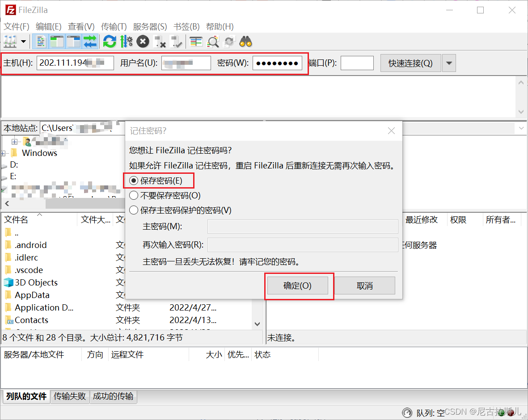Viewport: 528px width, 420px height.
Task: Select the 保存密码(E) radio button
Action: (x=134, y=181)
